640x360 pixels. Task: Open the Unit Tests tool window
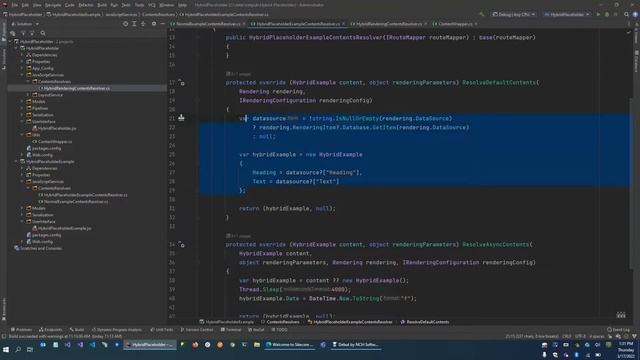point(162,330)
